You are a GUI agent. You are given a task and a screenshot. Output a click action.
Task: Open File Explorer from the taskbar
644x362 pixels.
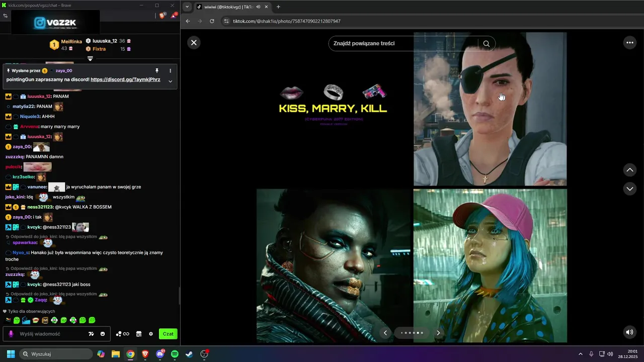pyautogui.click(x=116, y=354)
